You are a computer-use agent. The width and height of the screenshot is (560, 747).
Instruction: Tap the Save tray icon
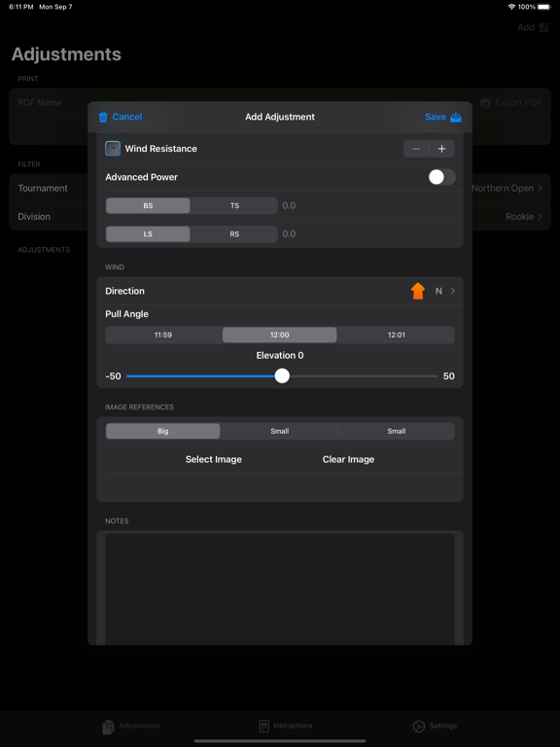456,117
